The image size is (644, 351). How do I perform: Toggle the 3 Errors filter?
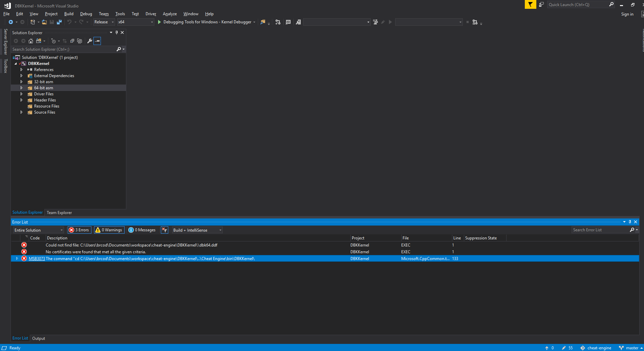[79, 230]
